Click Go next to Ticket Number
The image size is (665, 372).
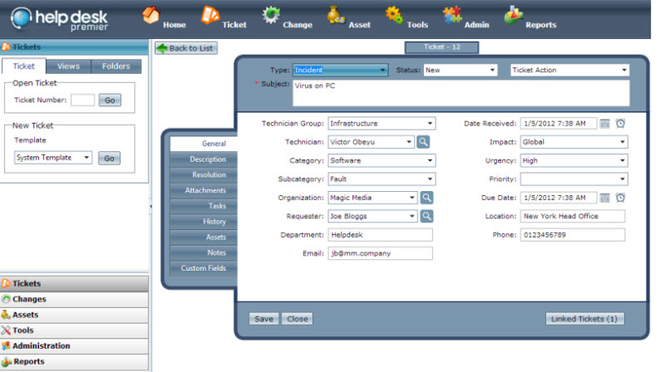point(110,100)
